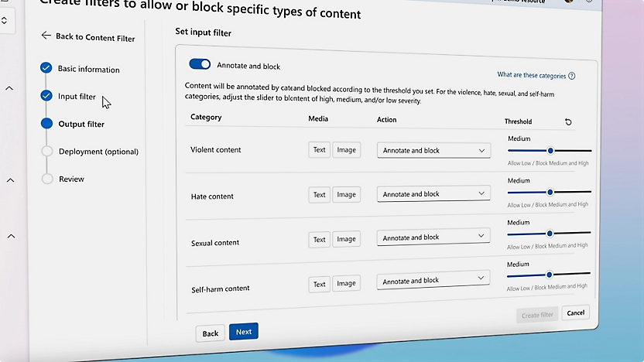The width and height of the screenshot is (644, 362).
Task: Toggle Image media for Violent content
Action: [346, 150]
